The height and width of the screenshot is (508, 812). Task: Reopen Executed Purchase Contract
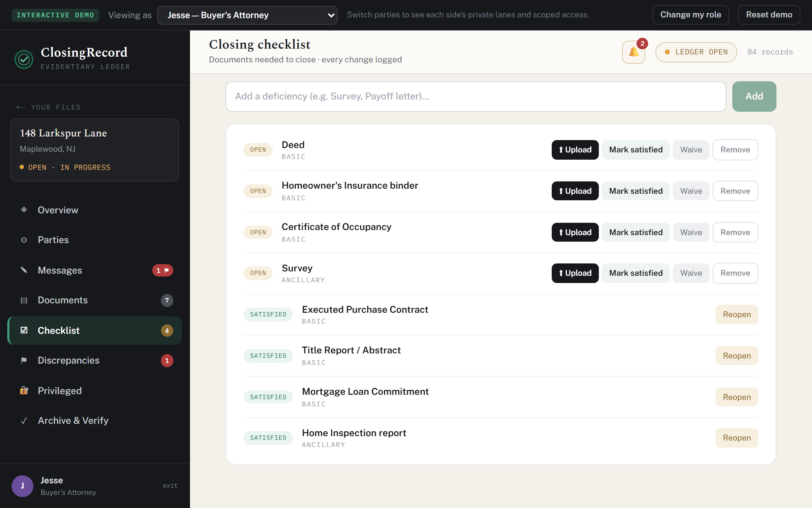click(x=737, y=315)
